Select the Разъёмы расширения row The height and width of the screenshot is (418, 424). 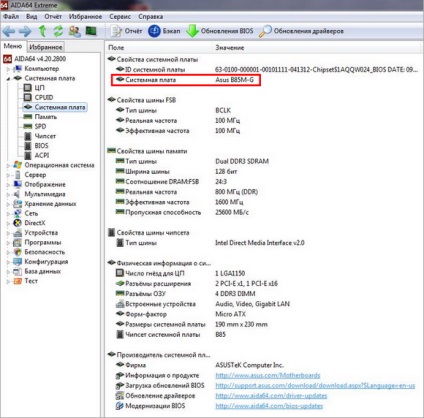196,284
